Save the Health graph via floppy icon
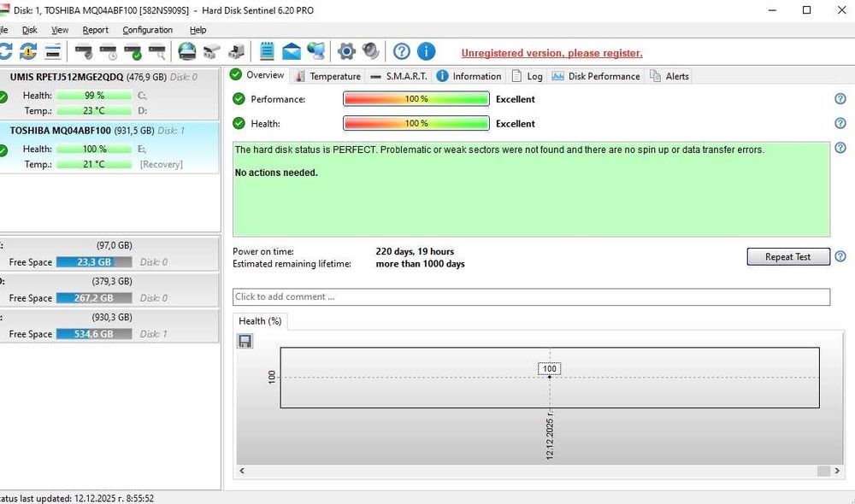The image size is (855, 504). [245, 341]
